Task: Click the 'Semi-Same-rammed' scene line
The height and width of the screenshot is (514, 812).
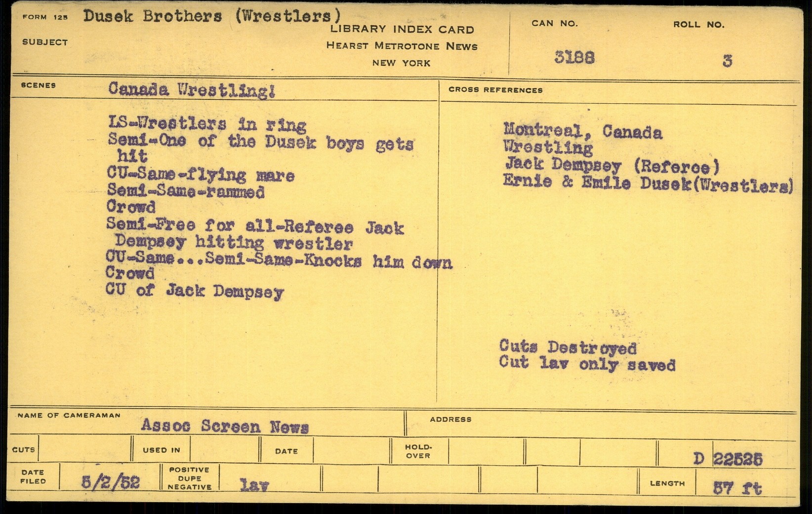Action: pyautogui.click(x=185, y=191)
